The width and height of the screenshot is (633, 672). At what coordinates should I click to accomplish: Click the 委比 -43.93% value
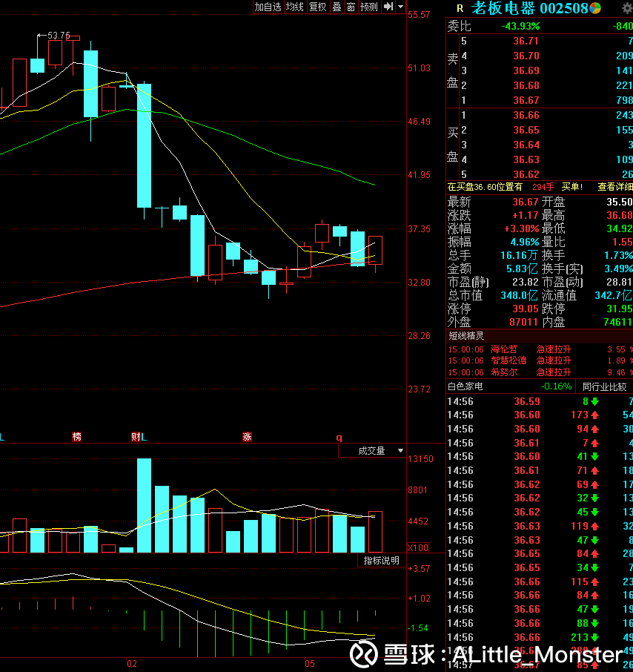click(x=520, y=26)
